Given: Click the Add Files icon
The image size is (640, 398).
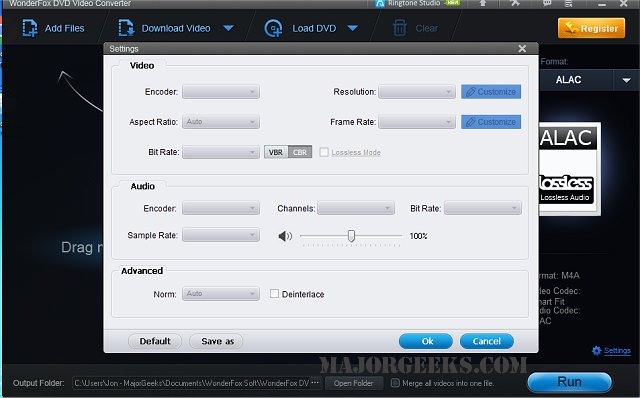Looking at the screenshot, I should pyautogui.click(x=30, y=28).
